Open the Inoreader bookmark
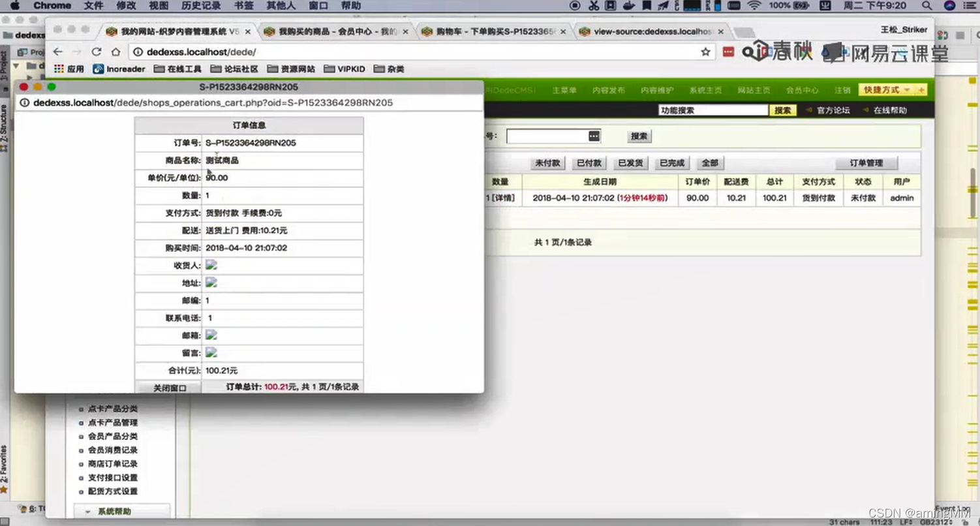This screenshot has width=980, height=526. click(119, 69)
